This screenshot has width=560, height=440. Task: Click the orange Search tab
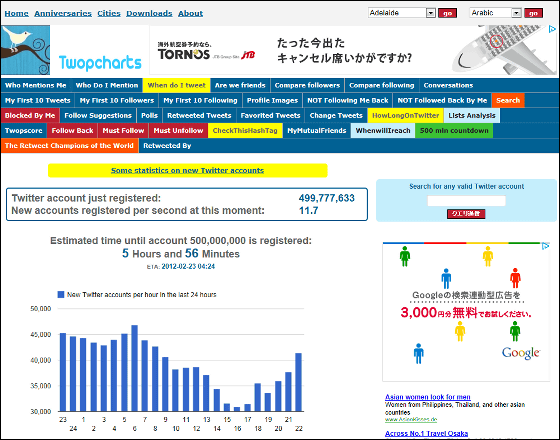508,100
